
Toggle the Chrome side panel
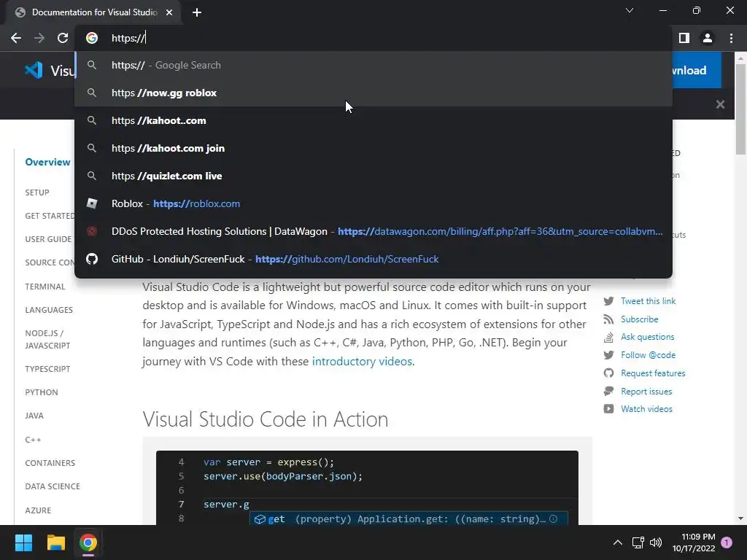[x=684, y=38]
